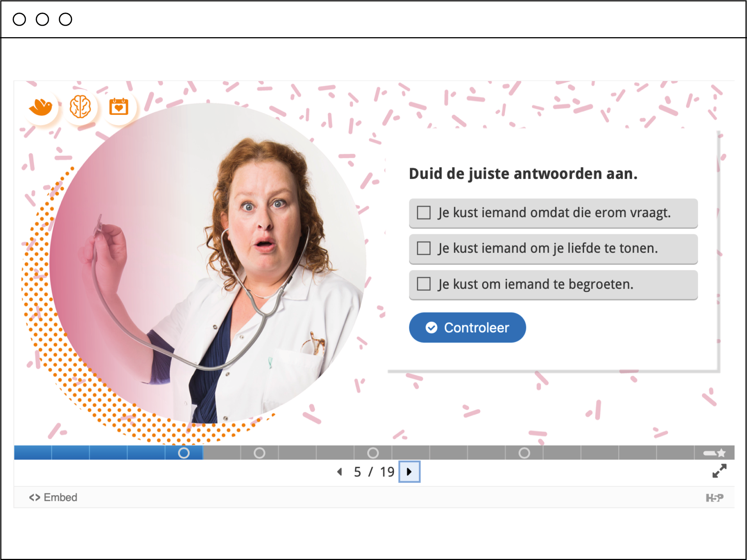Go to next slide arrow
This screenshot has width=747, height=560.
[409, 472]
